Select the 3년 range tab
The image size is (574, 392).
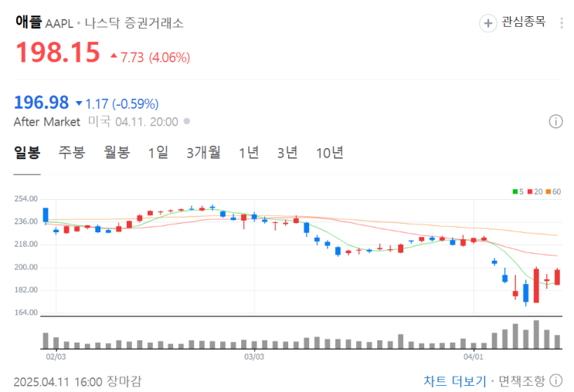coord(287,153)
